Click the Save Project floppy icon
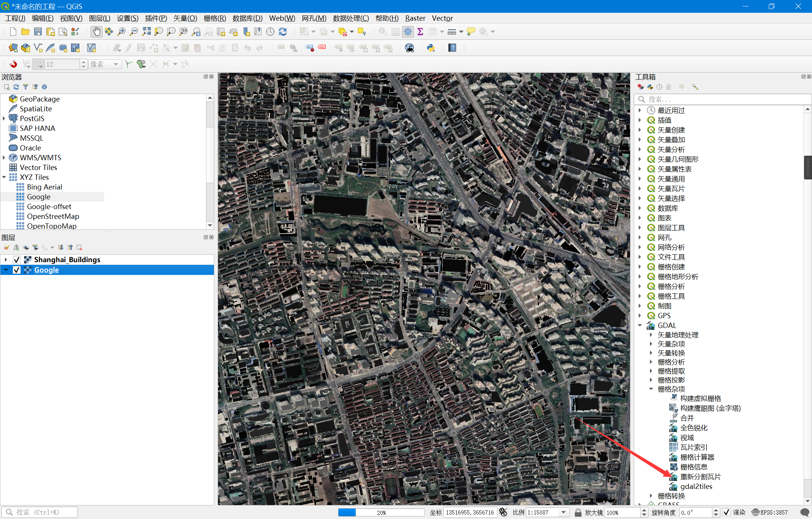The height and width of the screenshot is (519, 812). 38,32
